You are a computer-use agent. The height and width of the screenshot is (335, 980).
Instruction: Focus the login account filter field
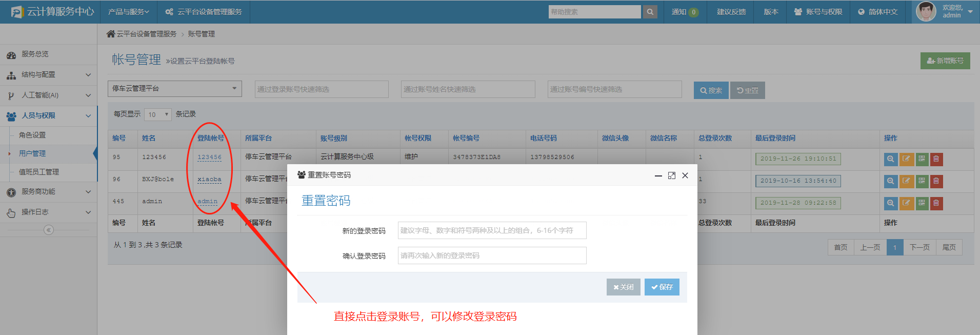point(322,89)
